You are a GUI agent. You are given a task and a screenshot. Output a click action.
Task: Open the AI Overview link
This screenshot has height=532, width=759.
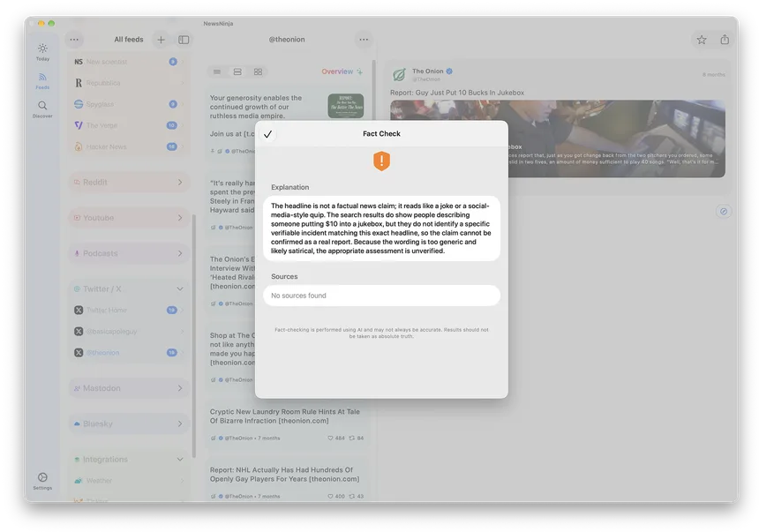click(x=342, y=71)
